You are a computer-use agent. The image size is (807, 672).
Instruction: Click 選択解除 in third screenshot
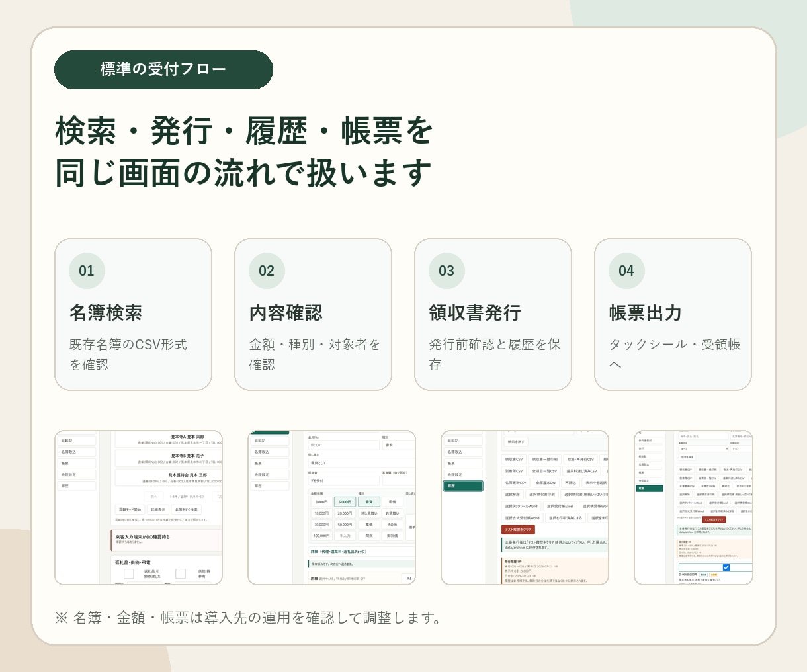(513, 495)
